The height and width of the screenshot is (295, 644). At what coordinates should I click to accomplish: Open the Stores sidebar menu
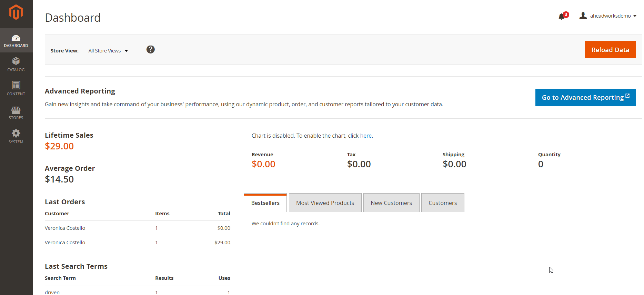tap(16, 113)
